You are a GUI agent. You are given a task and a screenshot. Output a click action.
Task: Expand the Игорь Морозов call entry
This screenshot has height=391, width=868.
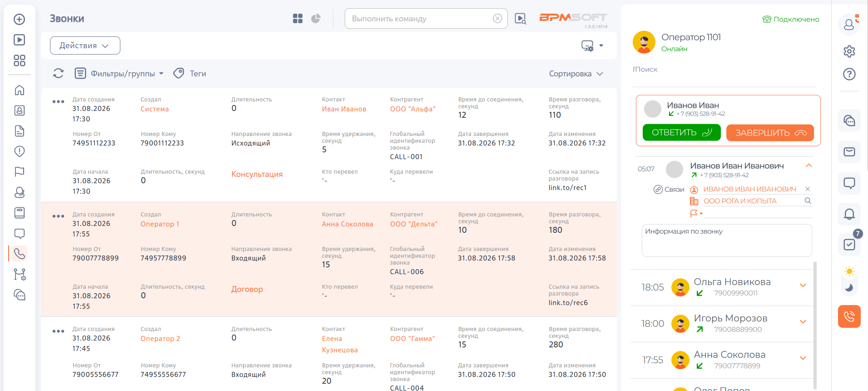(x=803, y=322)
